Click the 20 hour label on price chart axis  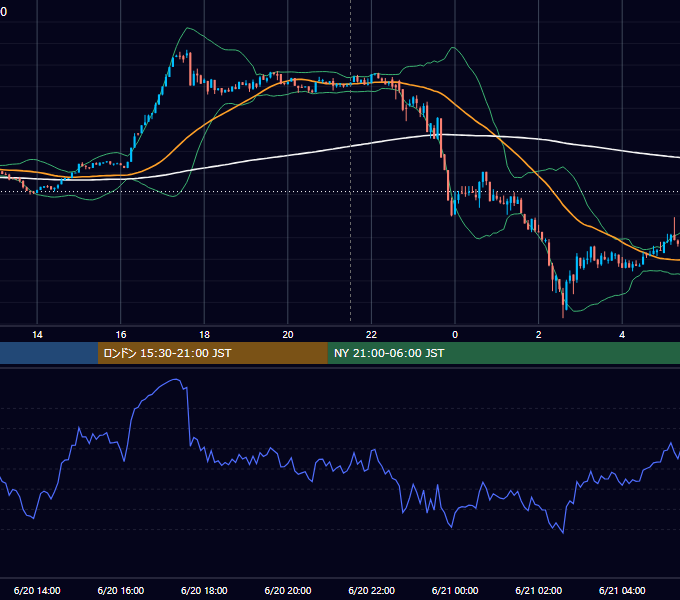coord(288,334)
